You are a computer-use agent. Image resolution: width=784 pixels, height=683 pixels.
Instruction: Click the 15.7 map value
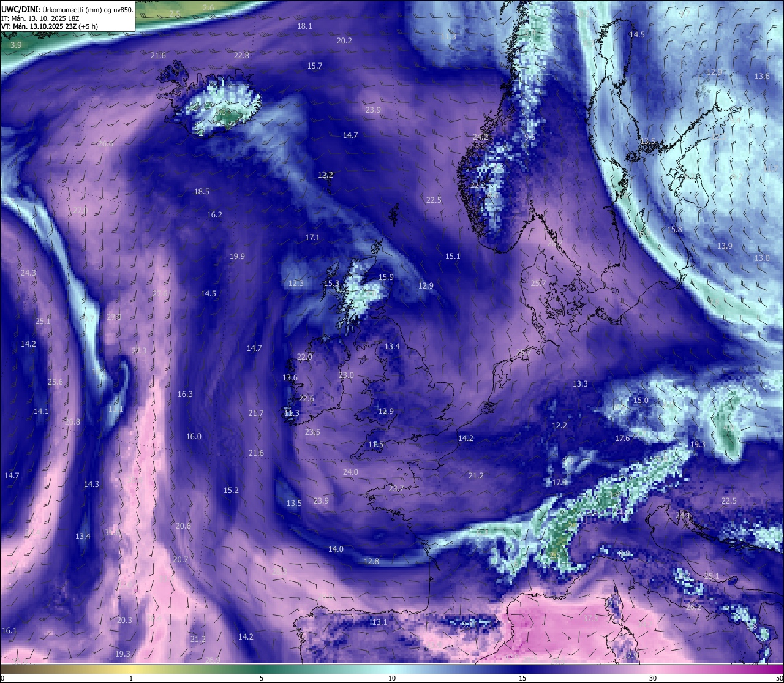tap(315, 66)
